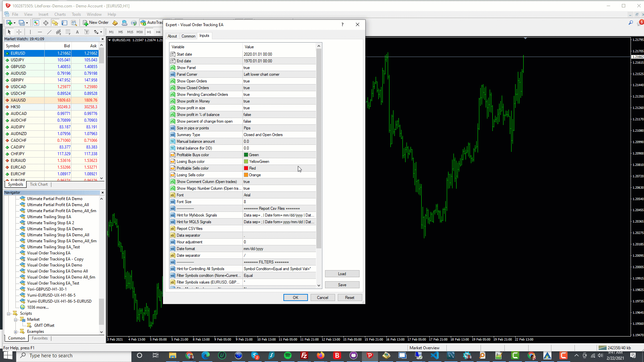
Task: Select the Fibonacci retracement tool
Action: click(x=68, y=32)
